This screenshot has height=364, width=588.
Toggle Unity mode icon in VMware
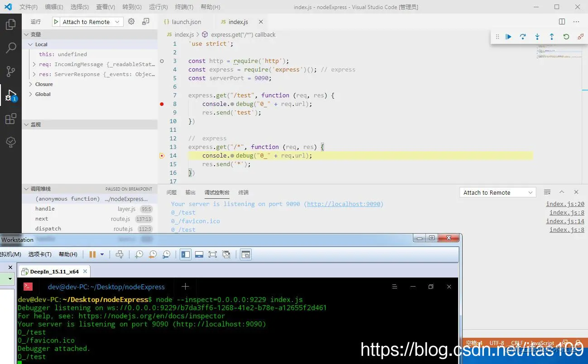tap(227, 254)
